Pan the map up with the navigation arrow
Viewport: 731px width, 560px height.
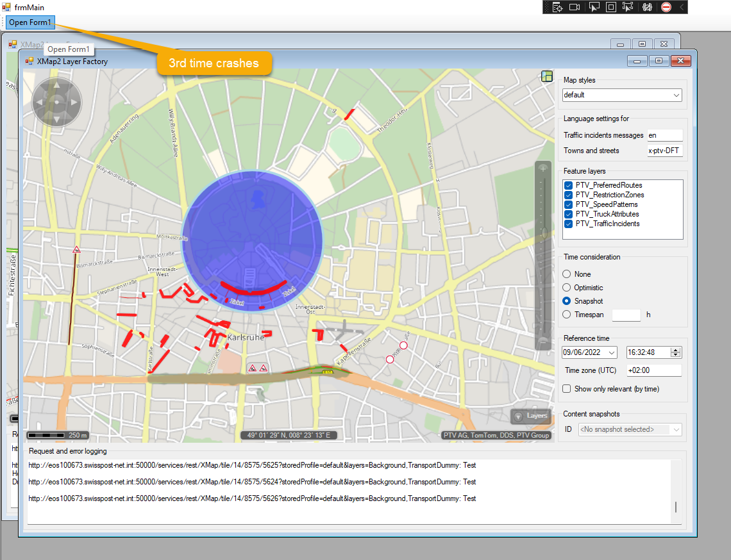pyautogui.click(x=56, y=85)
